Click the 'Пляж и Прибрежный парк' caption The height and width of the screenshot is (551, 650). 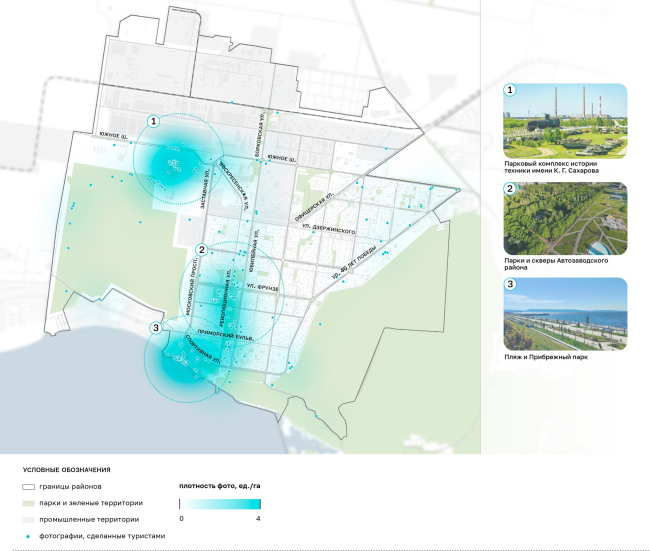coord(546,356)
